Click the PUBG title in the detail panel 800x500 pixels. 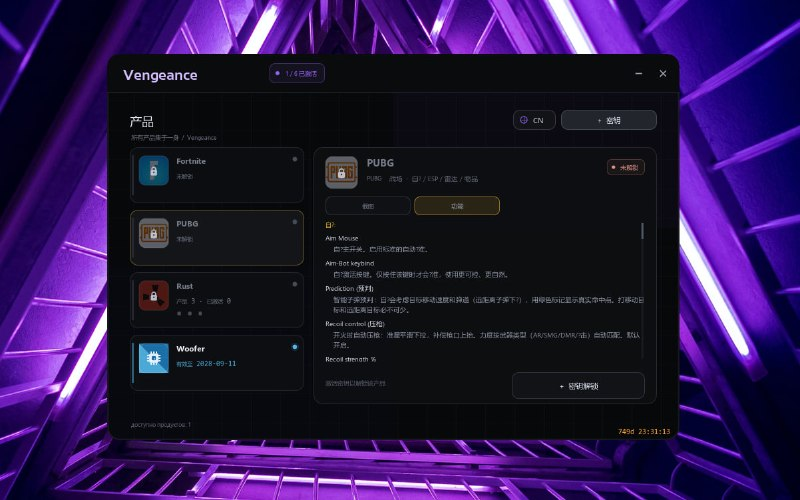click(x=380, y=163)
